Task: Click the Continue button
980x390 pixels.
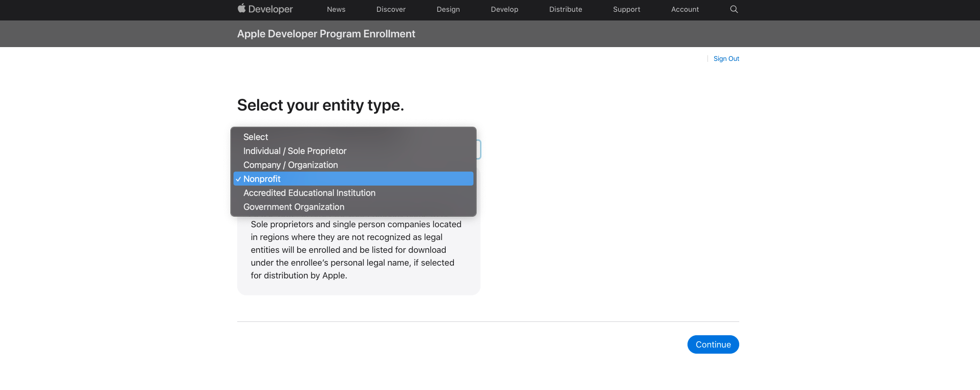Action: (x=713, y=344)
